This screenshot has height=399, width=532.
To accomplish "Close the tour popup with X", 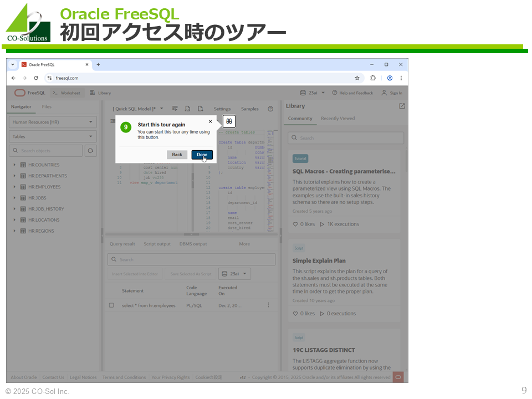I will pyautogui.click(x=210, y=121).
